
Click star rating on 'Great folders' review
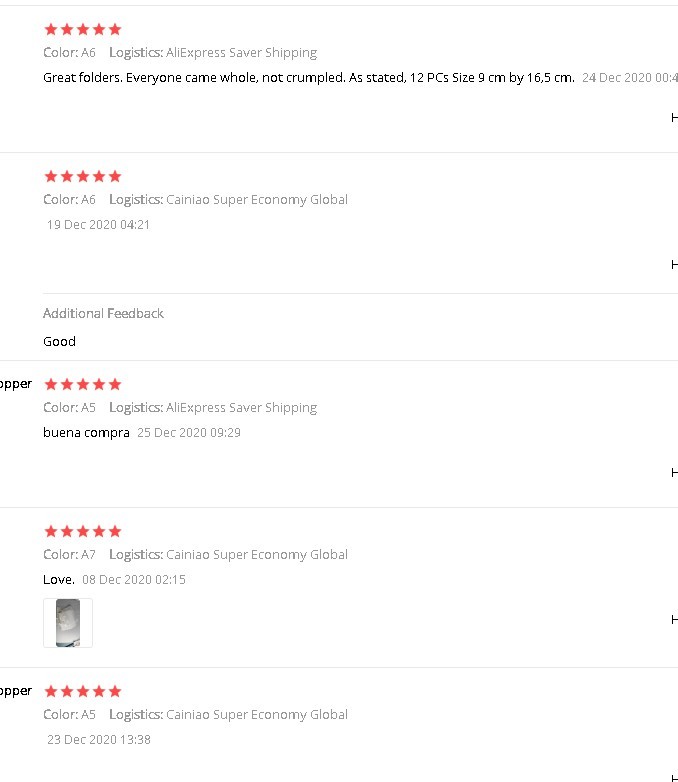point(82,29)
